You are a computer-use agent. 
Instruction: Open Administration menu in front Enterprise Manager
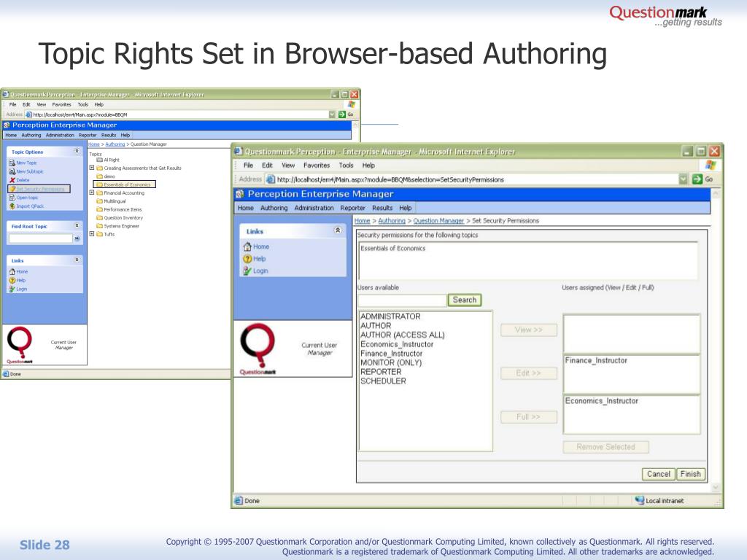point(314,208)
